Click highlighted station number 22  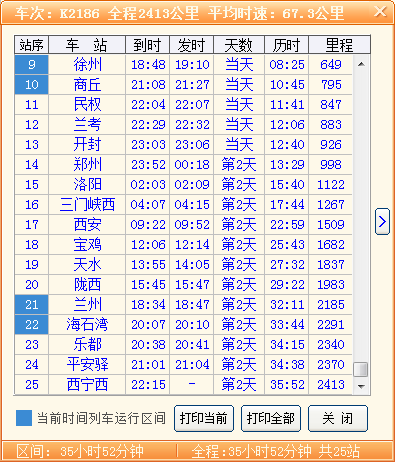tap(32, 325)
